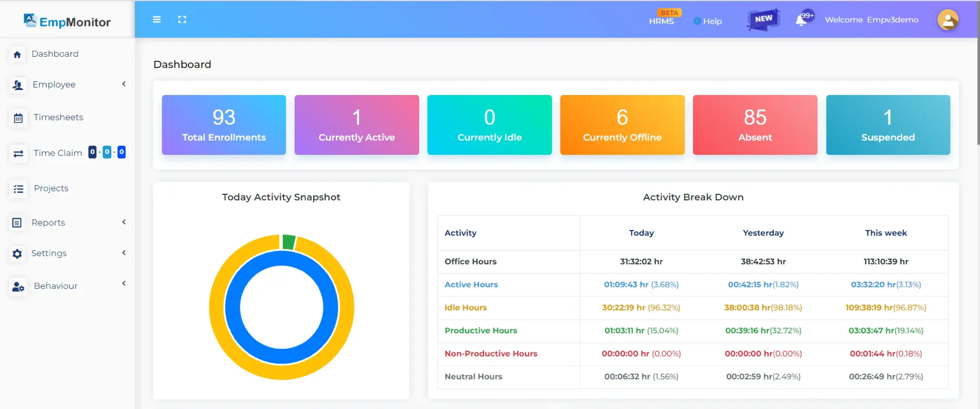Image resolution: width=980 pixels, height=409 pixels.
Task: Open the HRMS beta link
Action: (x=661, y=21)
